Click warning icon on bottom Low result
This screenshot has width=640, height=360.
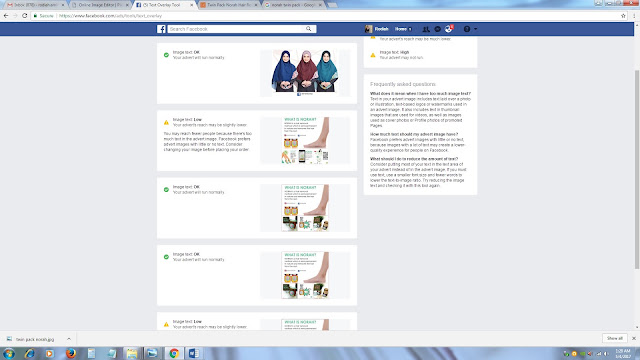166,324
